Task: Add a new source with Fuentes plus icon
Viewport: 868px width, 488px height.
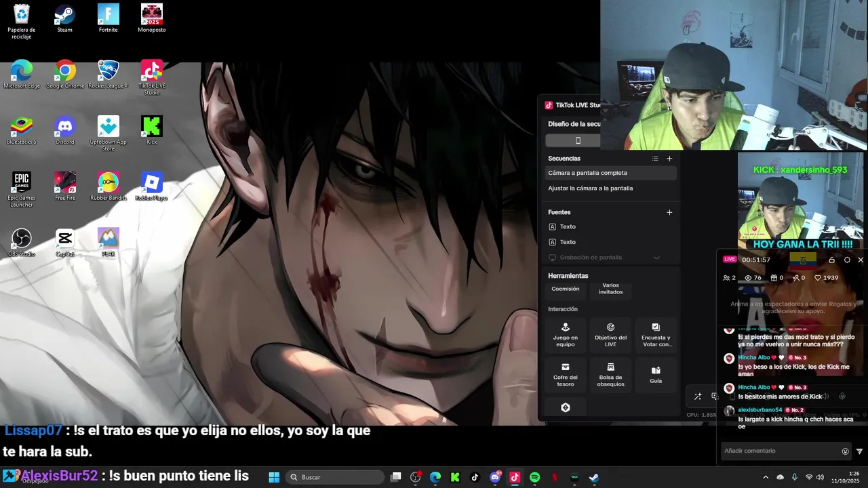Action: click(x=669, y=212)
